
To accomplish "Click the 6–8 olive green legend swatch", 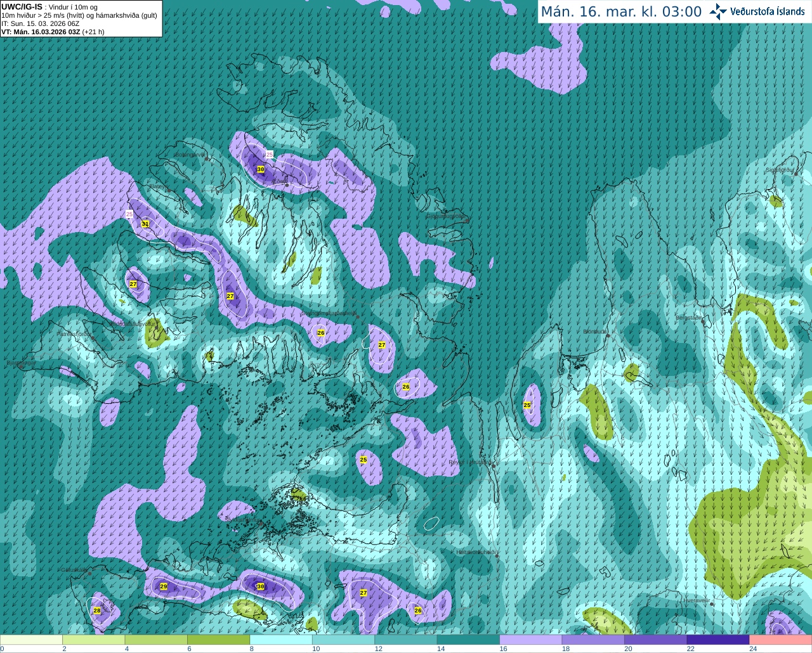I will tap(219, 640).
